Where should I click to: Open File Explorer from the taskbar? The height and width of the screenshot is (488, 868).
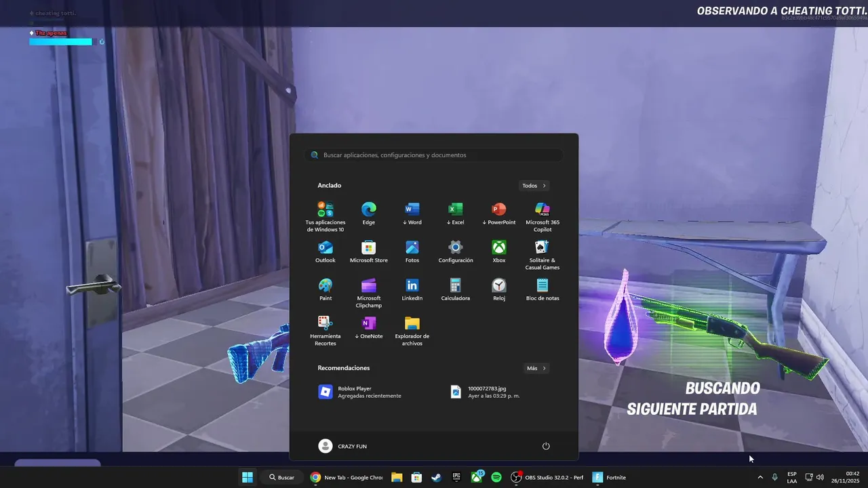pyautogui.click(x=397, y=477)
